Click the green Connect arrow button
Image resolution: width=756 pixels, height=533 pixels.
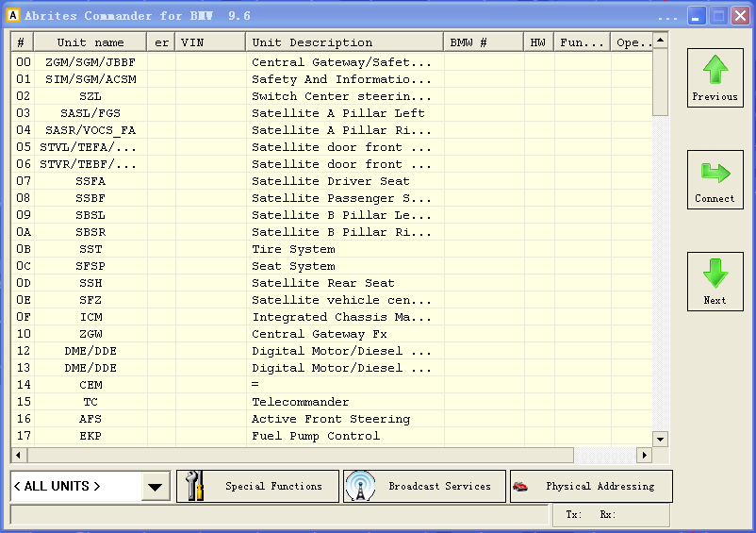tap(715, 179)
